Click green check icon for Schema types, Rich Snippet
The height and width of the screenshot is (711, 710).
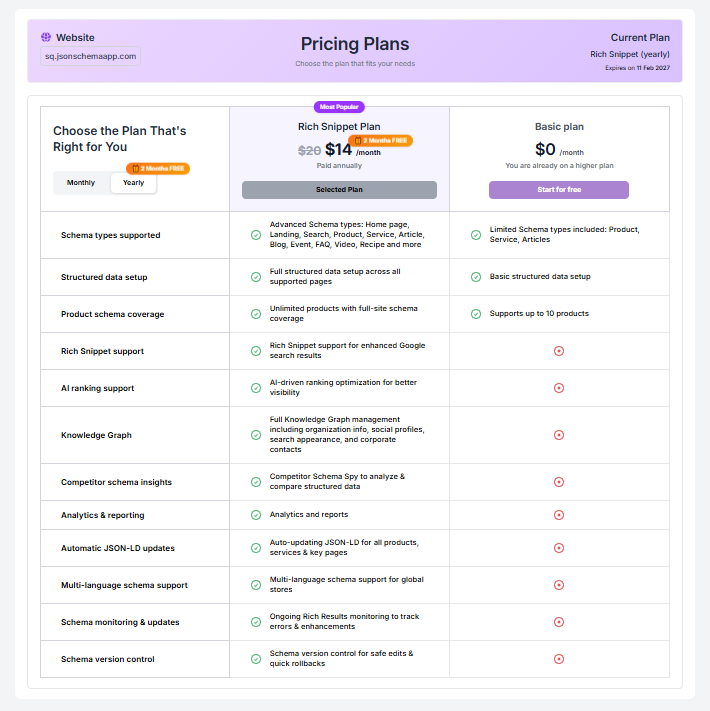tap(256, 235)
